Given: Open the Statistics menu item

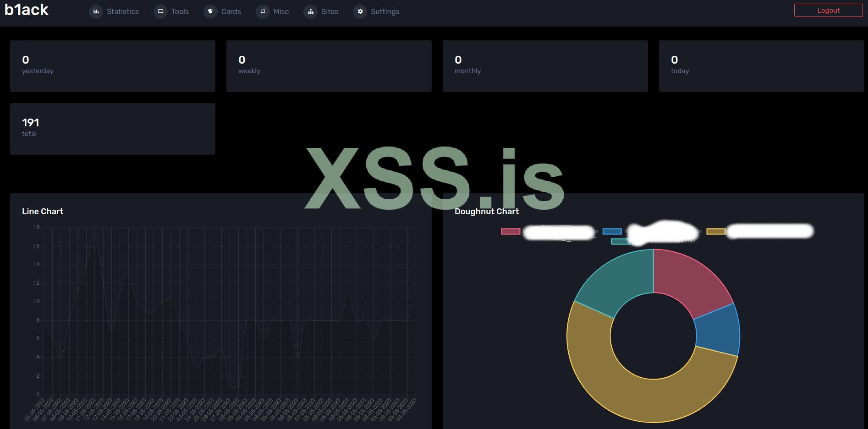Looking at the screenshot, I should point(114,11).
